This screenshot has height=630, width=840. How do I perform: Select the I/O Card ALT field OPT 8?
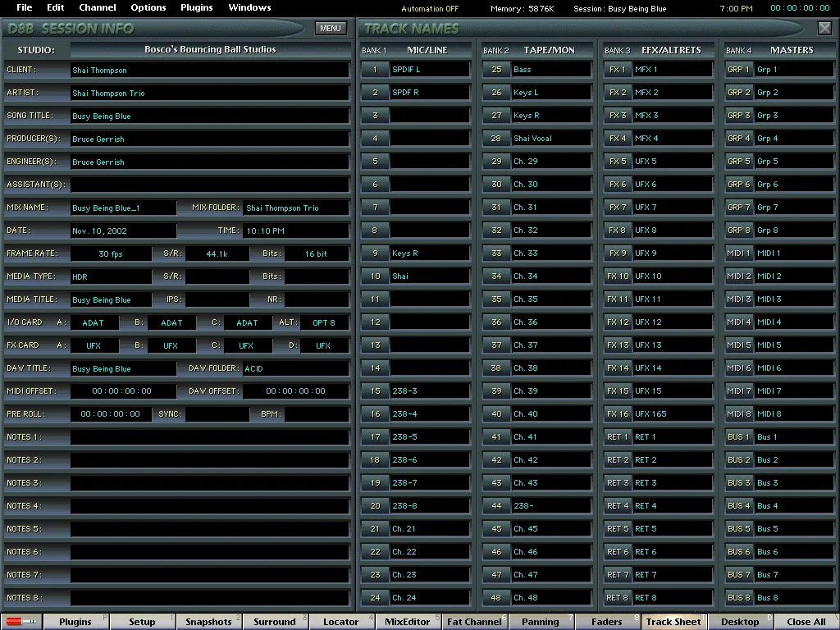coord(324,323)
